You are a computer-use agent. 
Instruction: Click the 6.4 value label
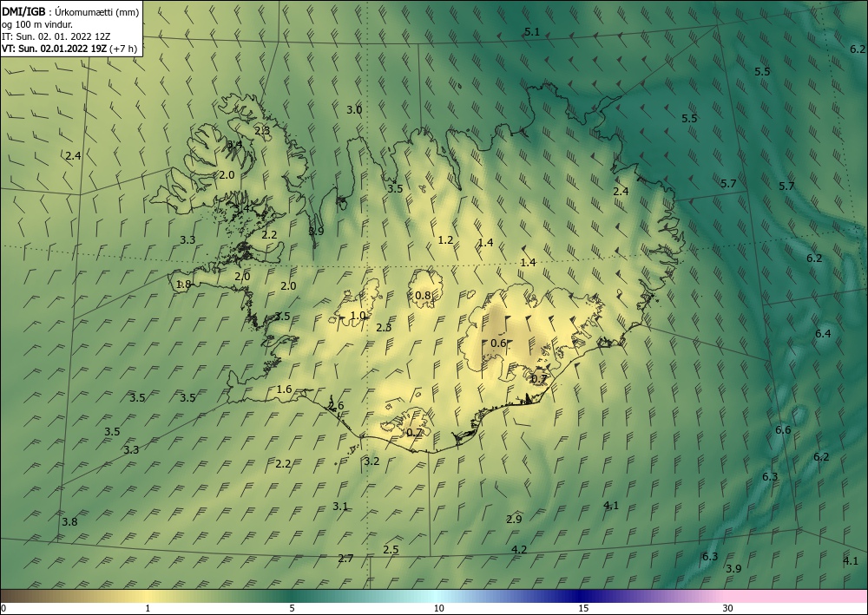click(x=823, y=333)
